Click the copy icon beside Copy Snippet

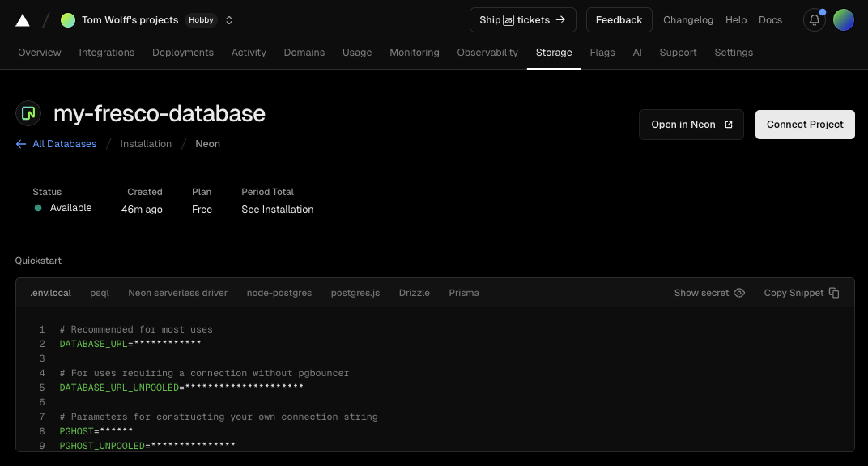pyautogui.click(x=834, y=293)
